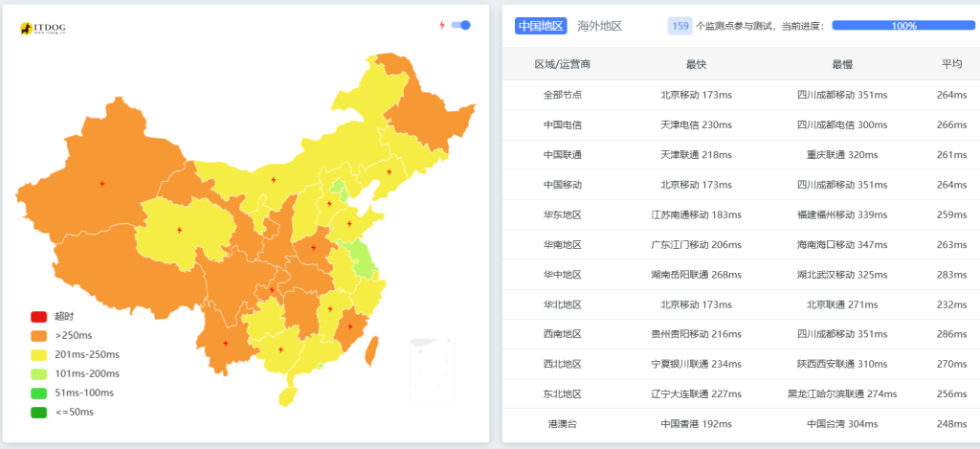Toggle the blue switch above the map

[x=460, y=26]
